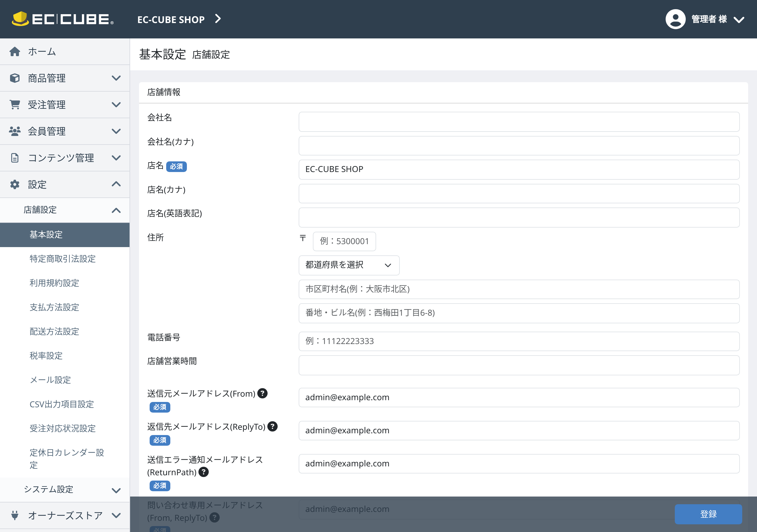The image size is (757, 532).
Task: Click the 店名(英語表記) input field
Action: coord(519,218)
